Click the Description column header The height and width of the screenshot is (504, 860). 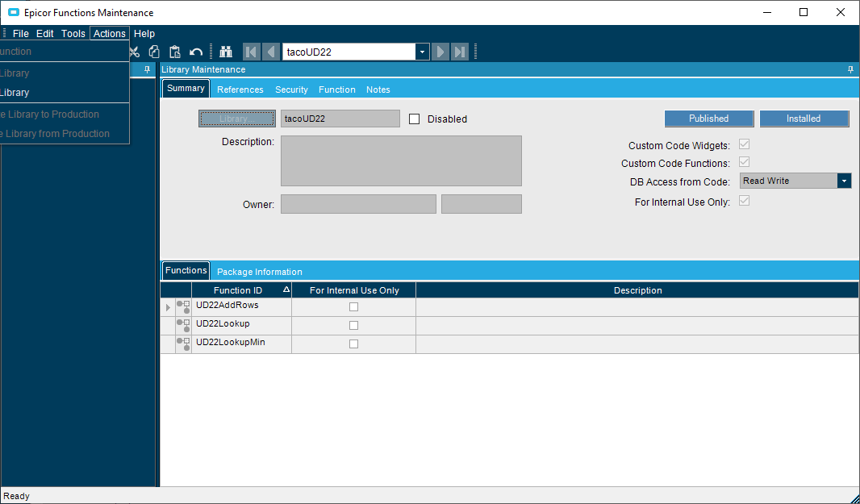tap(637, 290)
